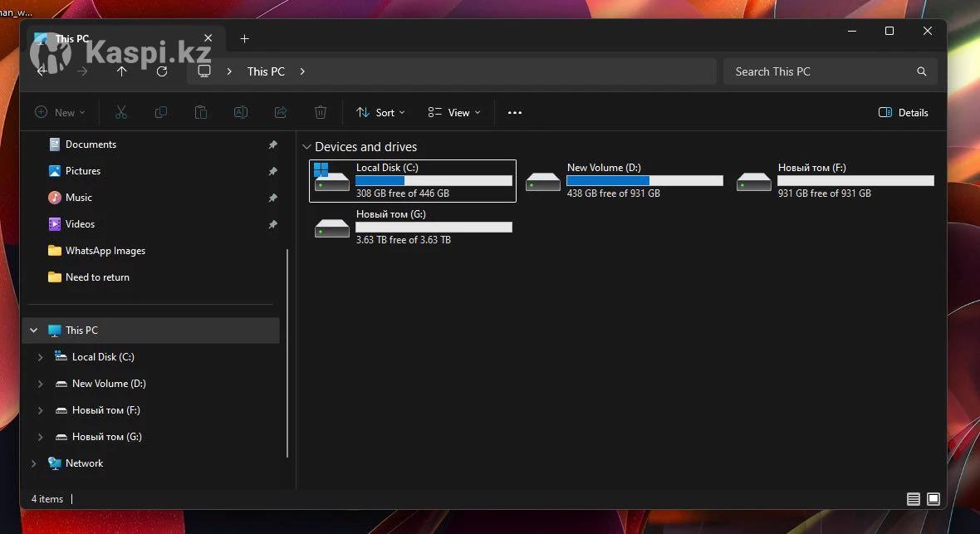This screenshot has width=980, height=534.
Task: Click the Cut scissors icon in toolbar
Action: pos(120,113)
